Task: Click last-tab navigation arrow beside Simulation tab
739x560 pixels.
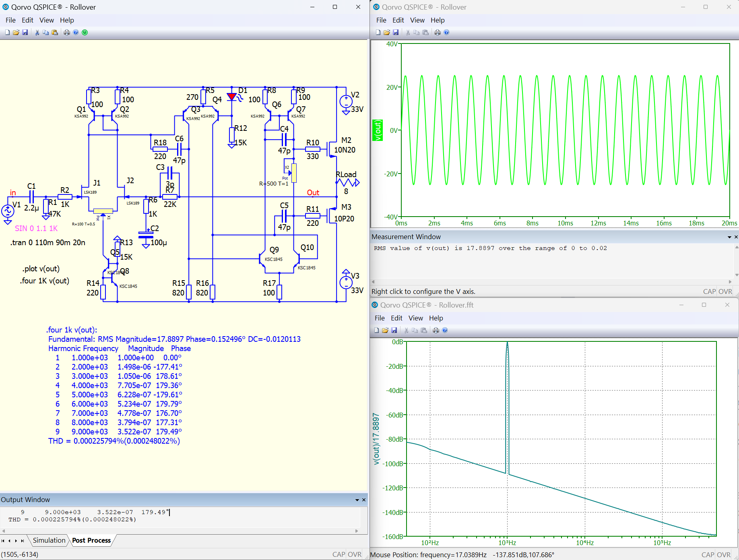Action: point(23,541)
